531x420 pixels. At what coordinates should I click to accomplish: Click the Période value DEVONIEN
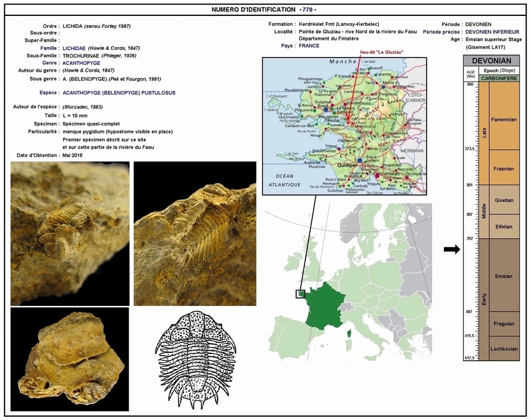(478, 25)
